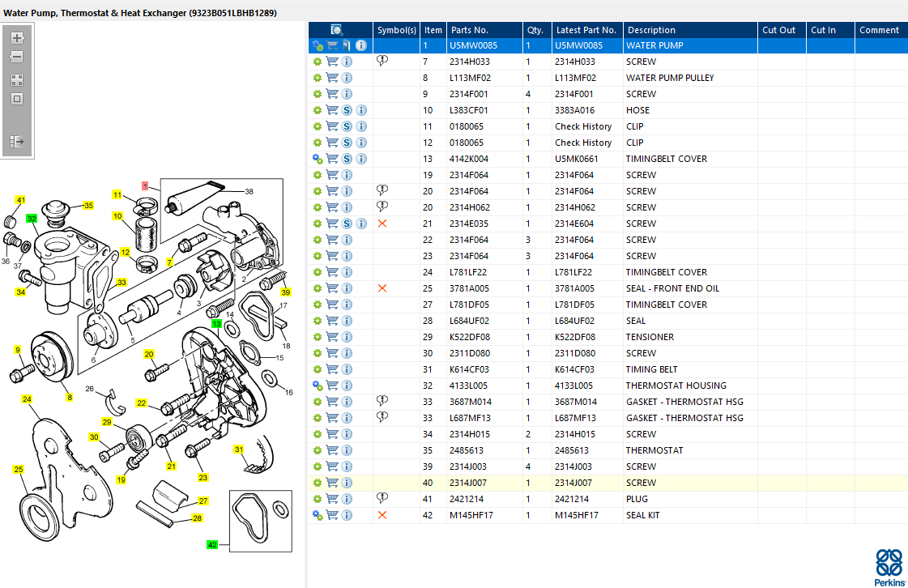
Task: Click the list-with-arrow export icon
Action: (17, 142)
